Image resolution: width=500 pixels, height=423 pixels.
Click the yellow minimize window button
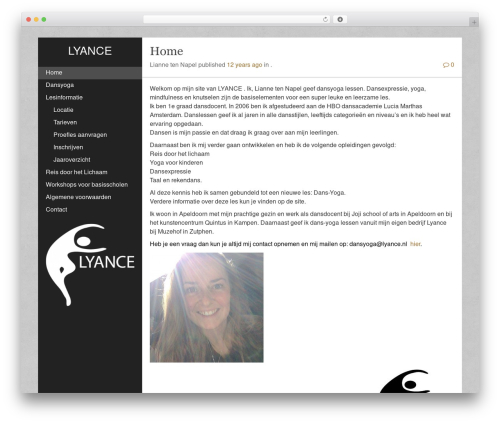[36, 20]
